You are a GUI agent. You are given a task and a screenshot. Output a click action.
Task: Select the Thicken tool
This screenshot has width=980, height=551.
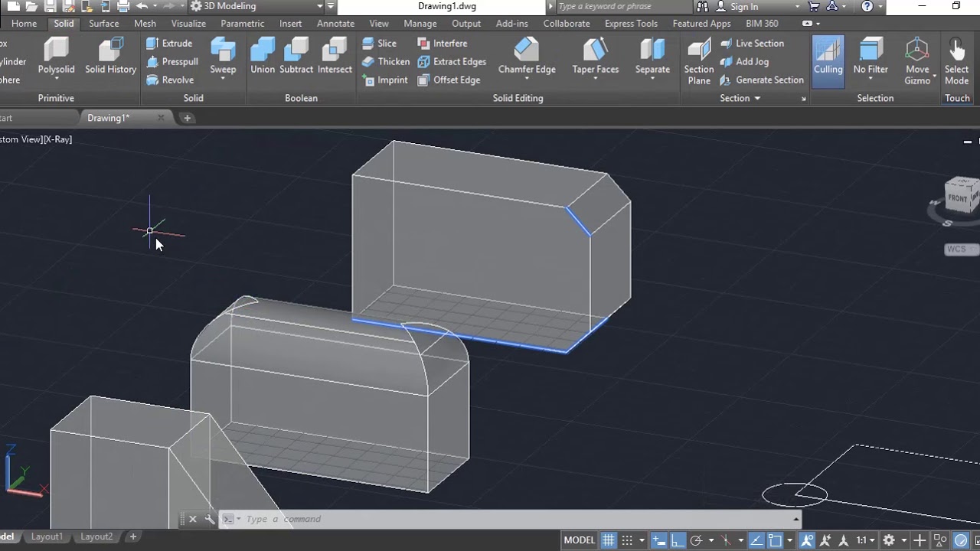click(386, 62)
